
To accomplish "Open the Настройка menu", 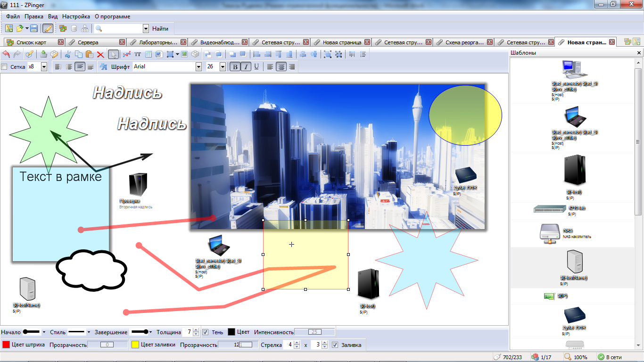I will pos(76,16).
